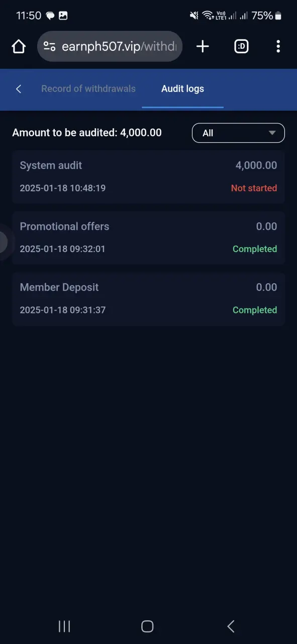Open the Promotional offers record
The height and width of the screenshot is (644, 297).
coord(148,237)
